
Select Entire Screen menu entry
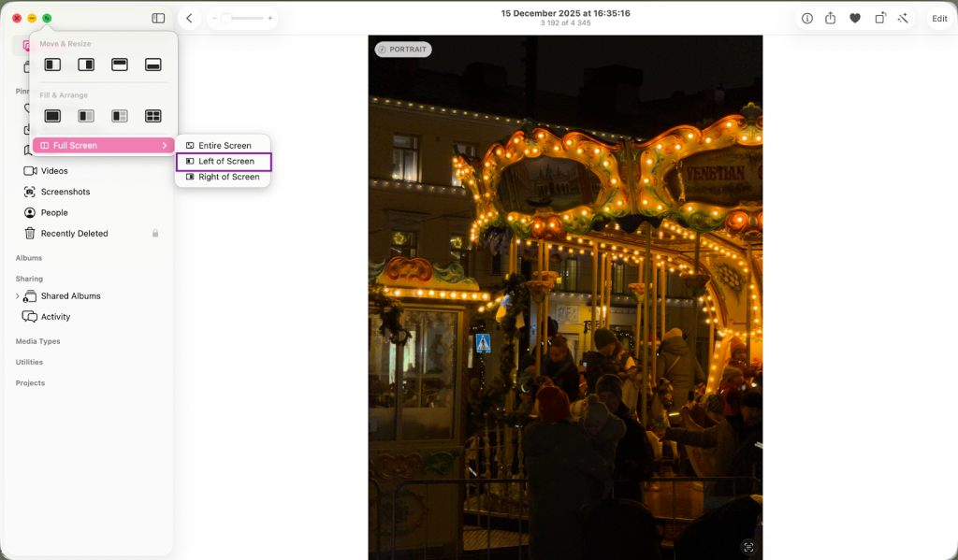[224, 146]
